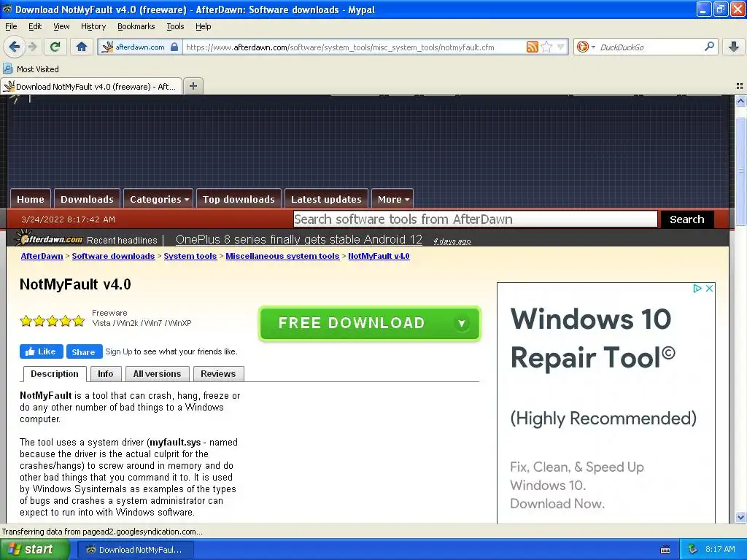
Task: Reload the page with the refresh icon
Action: [55, 47]
